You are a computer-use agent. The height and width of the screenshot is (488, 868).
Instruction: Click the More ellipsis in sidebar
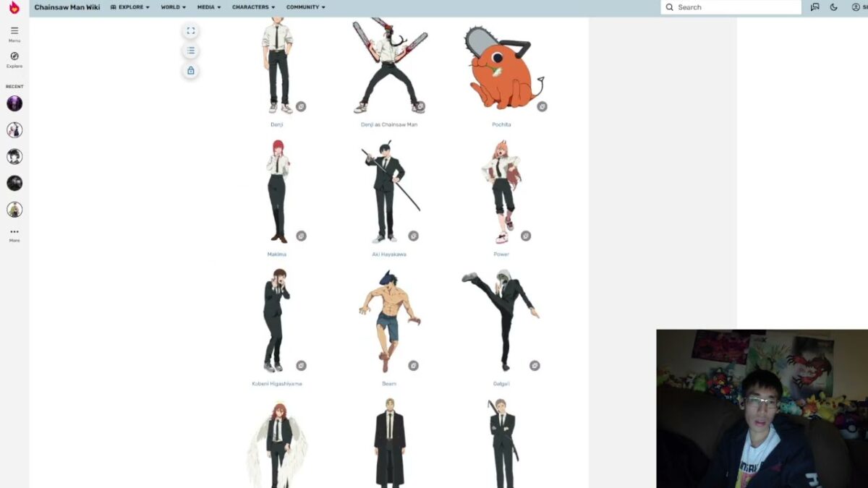pyautogui.click(x=14, y=232)
